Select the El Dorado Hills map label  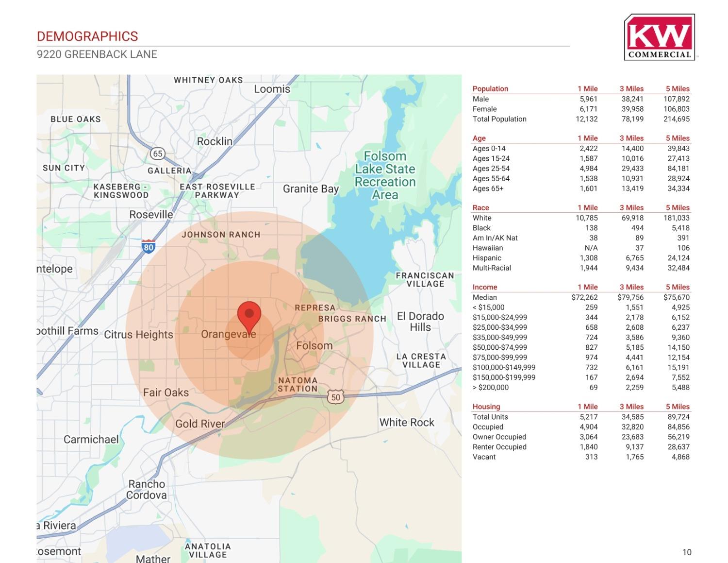pyautogui.click(x=420, y=322)
